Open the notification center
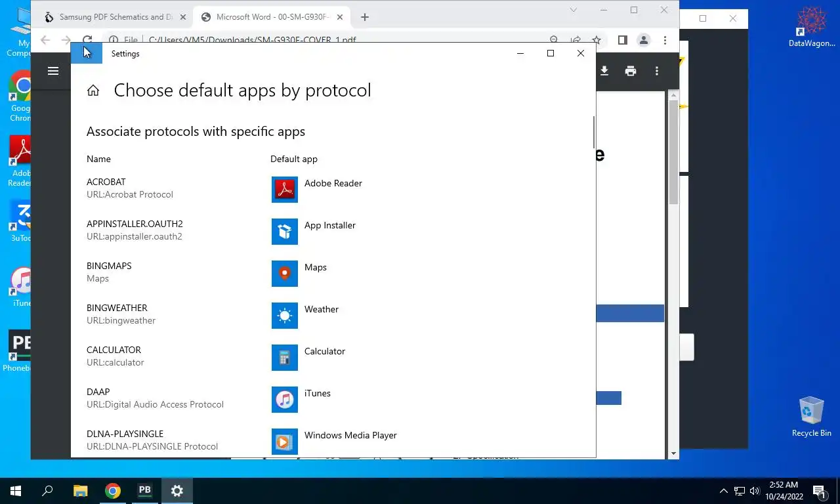This screenshot has height=504, width=840. pyautogui.click(x=819, y=490)
